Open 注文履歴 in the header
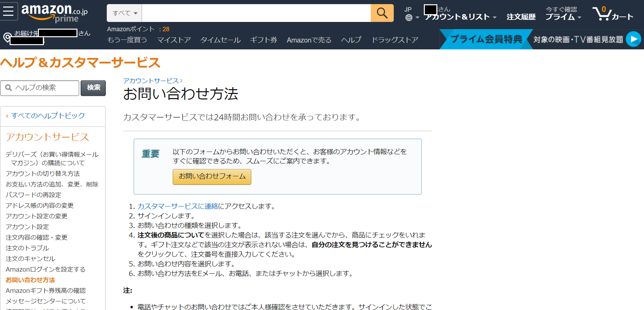644x310 pixels. pos(521,17)
